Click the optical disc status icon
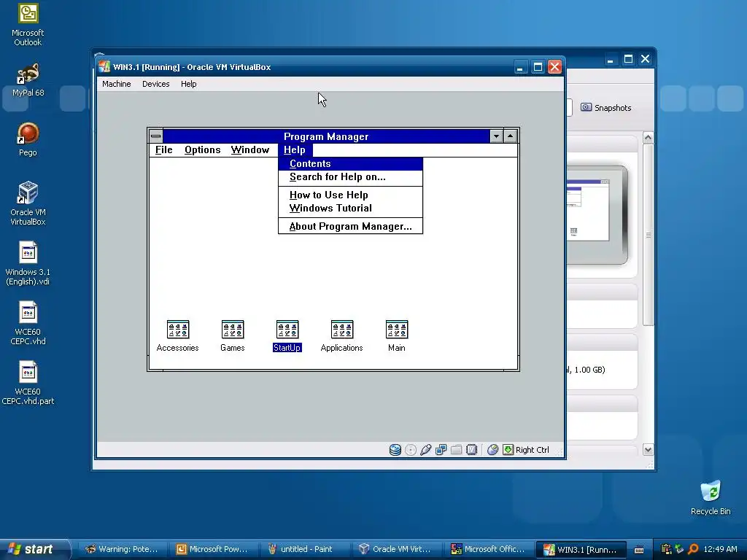Viewport: 747px width, 560px height. click(x=410, y=449)
